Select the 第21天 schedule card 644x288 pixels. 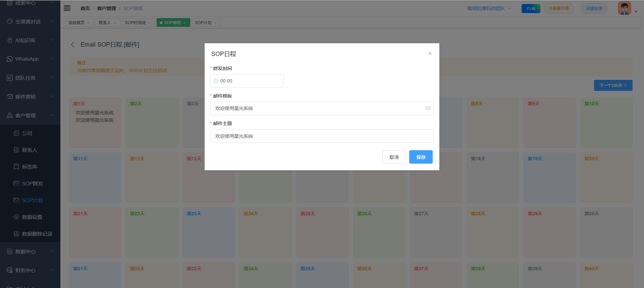pos(95,233)
